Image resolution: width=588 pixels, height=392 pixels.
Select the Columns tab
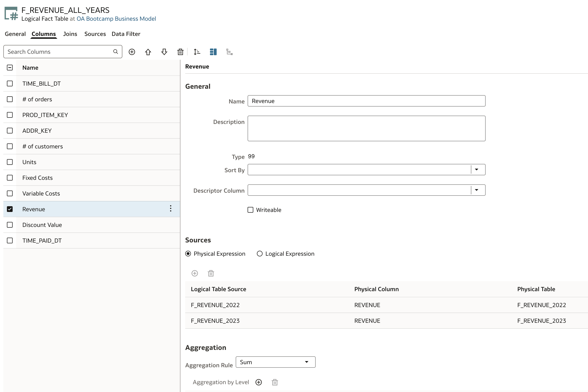pyautogui.click(x=44, y=34)
